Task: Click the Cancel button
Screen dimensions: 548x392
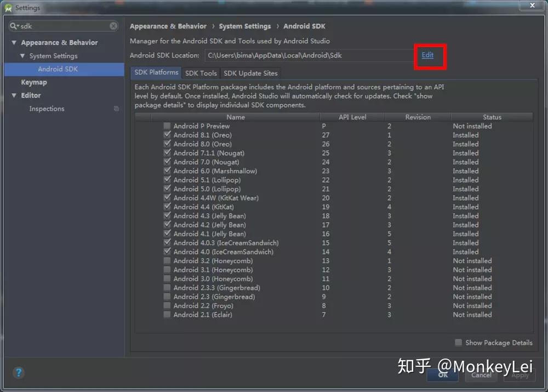Action: tap(481, 375)
